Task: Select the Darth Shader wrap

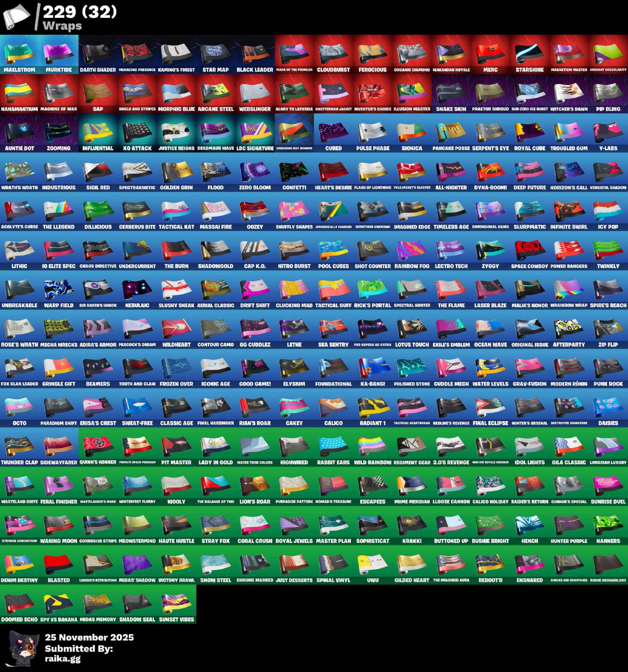Action: click(x=98, y=54)
